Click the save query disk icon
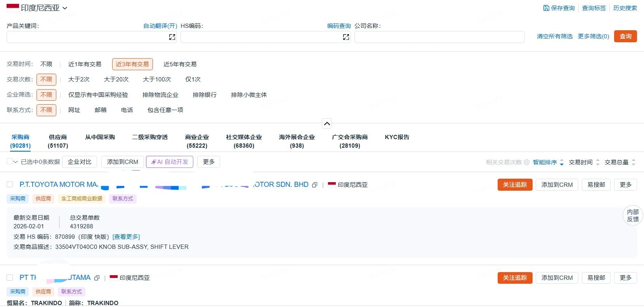 tap(546, 8)
